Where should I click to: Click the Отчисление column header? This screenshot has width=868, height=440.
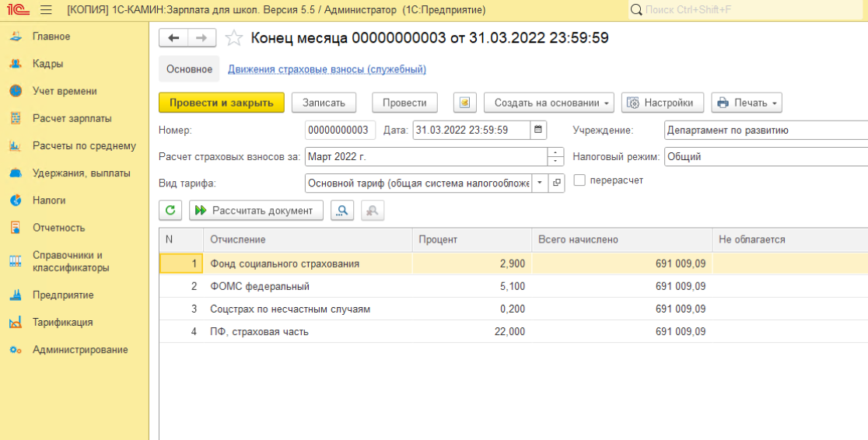coord(308,239)
